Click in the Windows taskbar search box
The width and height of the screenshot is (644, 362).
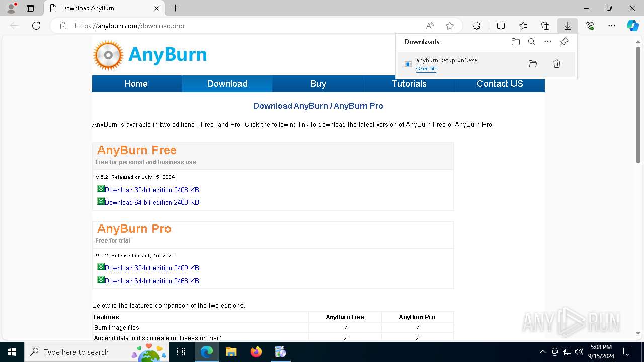(97, 352)
